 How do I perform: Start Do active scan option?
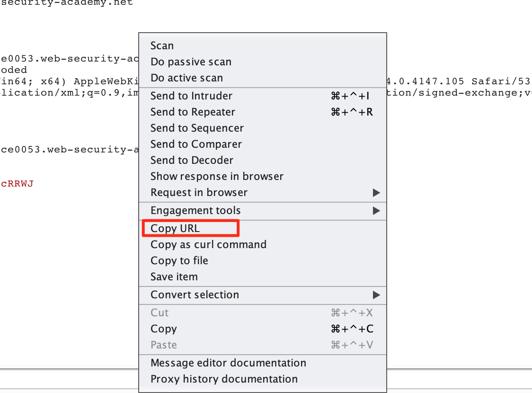pos(186,78)
